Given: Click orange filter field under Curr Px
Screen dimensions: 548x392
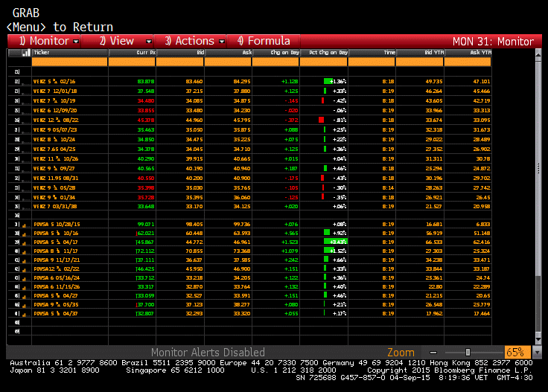Looking at the screenshot, I should 132,62.
